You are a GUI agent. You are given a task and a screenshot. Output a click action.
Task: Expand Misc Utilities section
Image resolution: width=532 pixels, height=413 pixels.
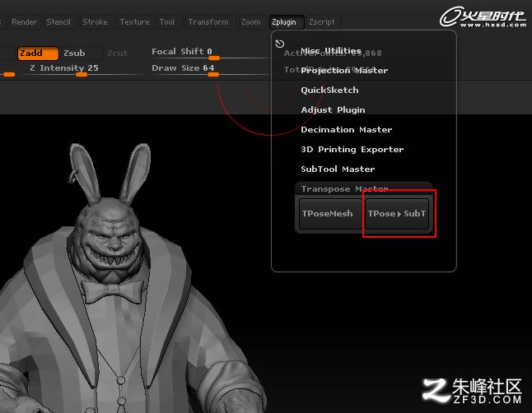pyautogui.click(x=331, y=50)
